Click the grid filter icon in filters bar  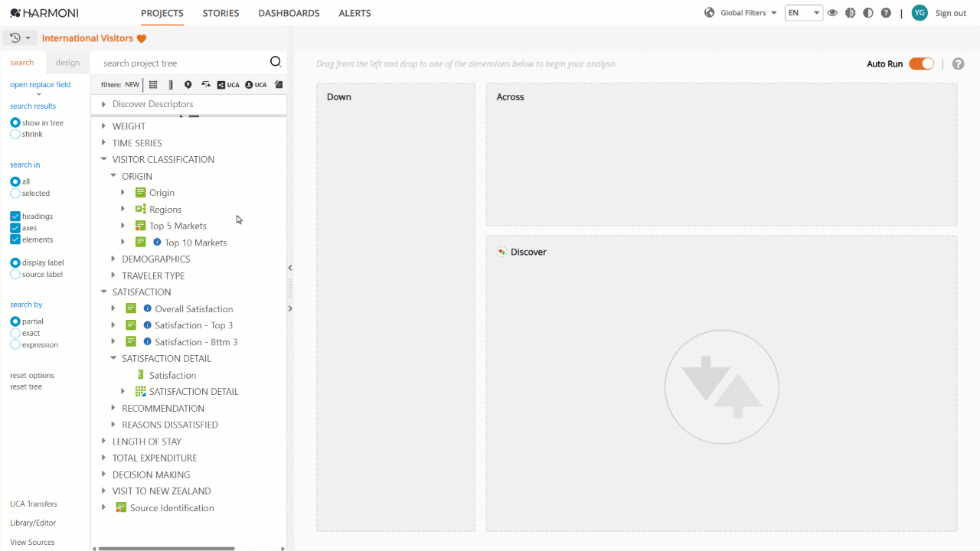click(153, 85)
